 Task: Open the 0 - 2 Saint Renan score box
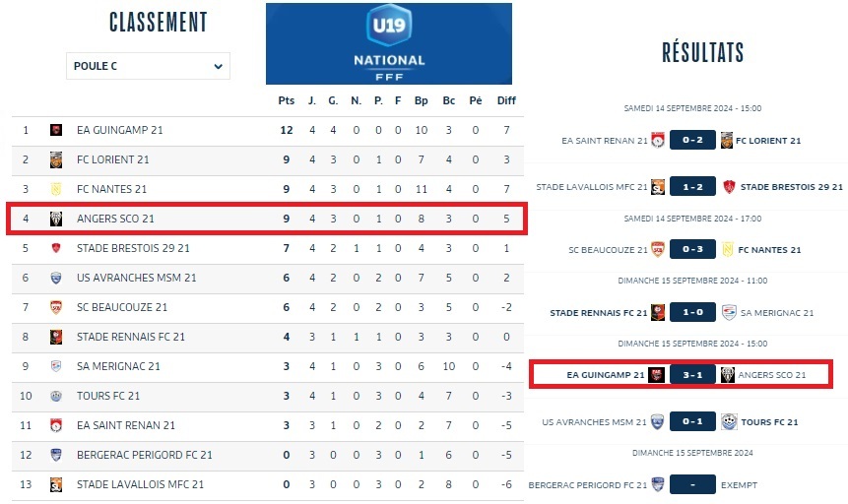point(693,140)
